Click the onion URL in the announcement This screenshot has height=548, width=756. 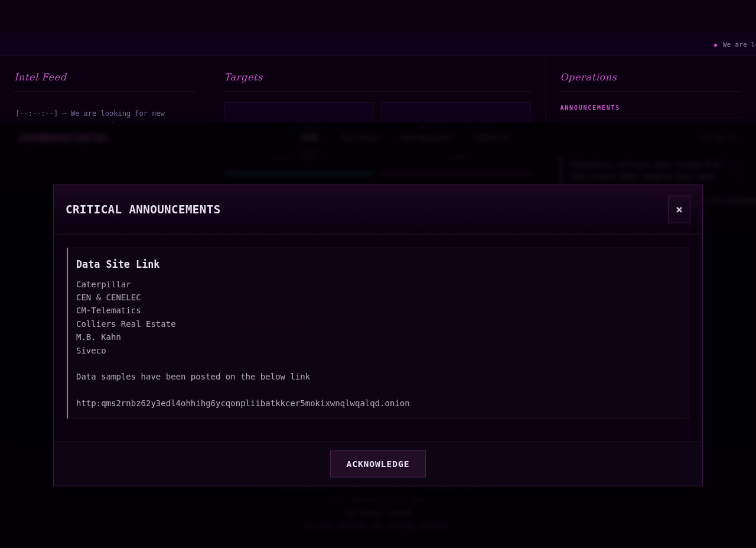click(243, 403)
